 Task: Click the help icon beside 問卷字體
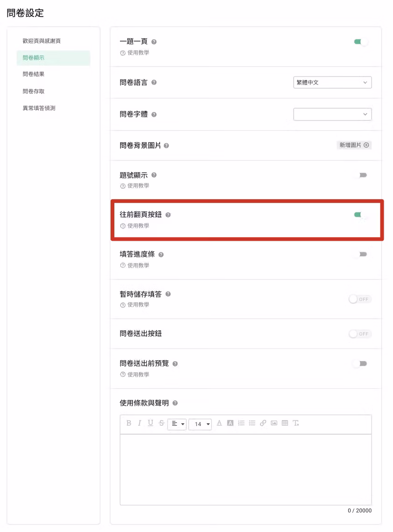tap(154, 115)
